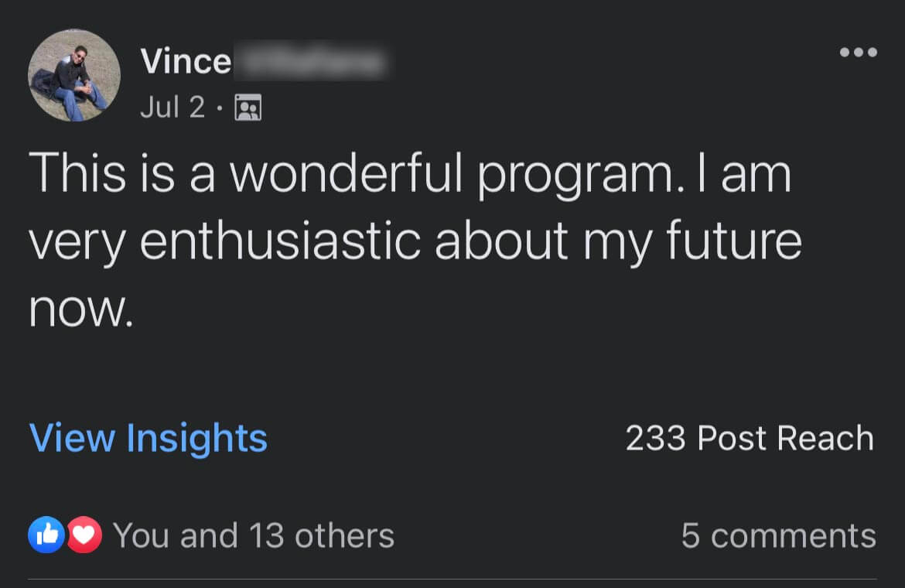Screen dimensions: 905x588
Task: Open the "5 comments" thread
Action: tap(778, 535)
